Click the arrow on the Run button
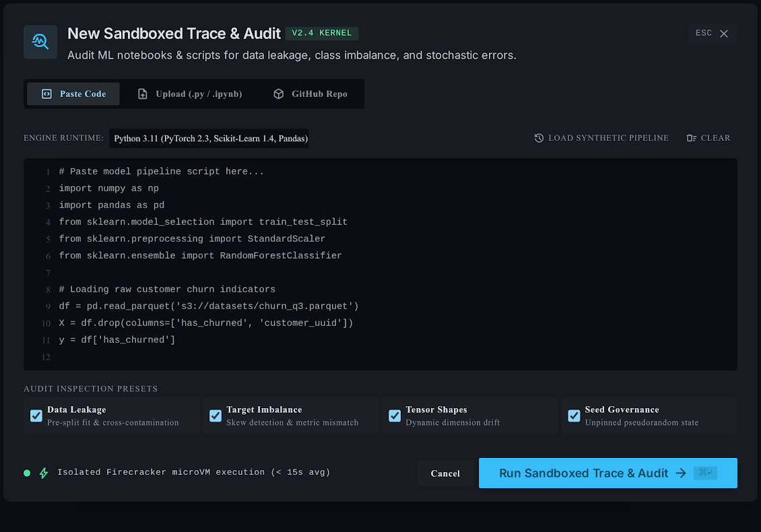761x532 pixels. (x=681, y=473)
